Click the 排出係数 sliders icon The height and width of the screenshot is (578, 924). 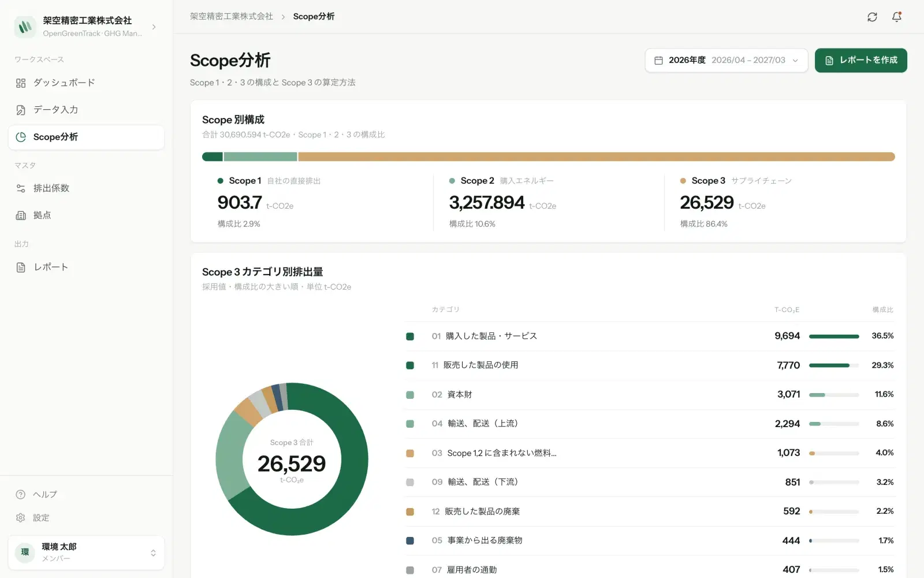tap(21, 188)
